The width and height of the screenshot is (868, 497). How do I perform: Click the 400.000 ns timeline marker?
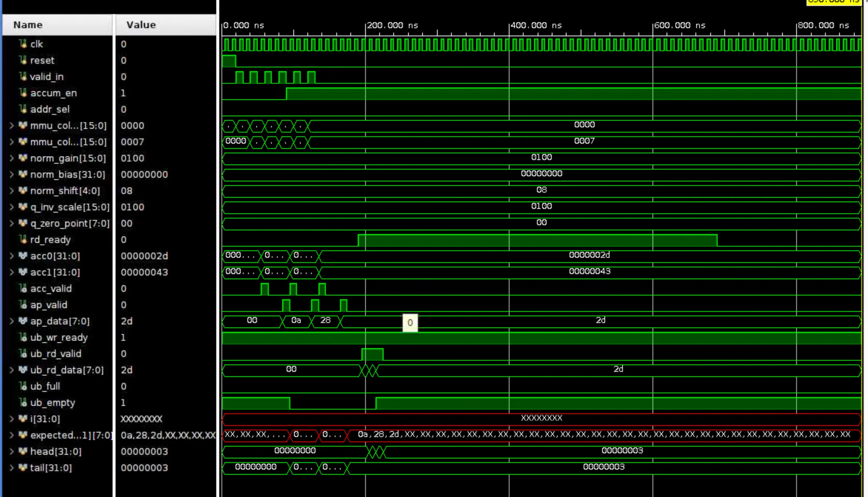(x=536, y=25)
